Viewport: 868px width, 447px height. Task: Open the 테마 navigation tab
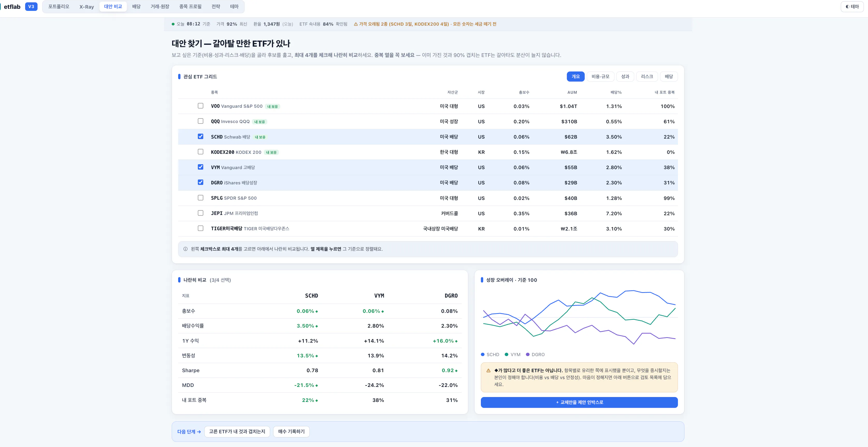[234, 7]
